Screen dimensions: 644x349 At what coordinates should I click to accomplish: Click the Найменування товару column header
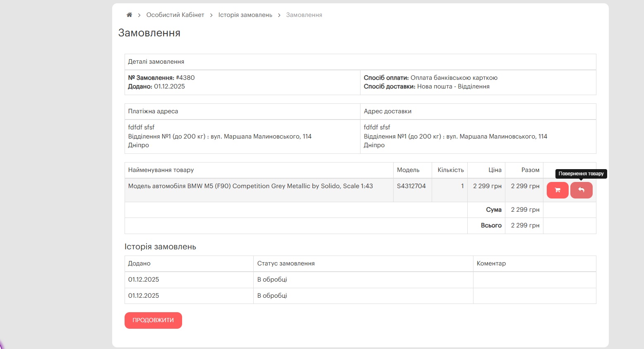[161, 170]
